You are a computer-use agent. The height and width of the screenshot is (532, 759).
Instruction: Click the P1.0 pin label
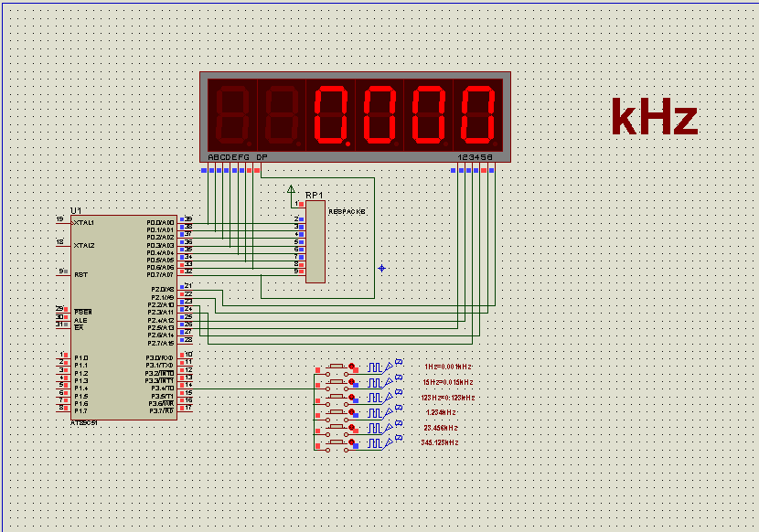(x=80, y=358)
